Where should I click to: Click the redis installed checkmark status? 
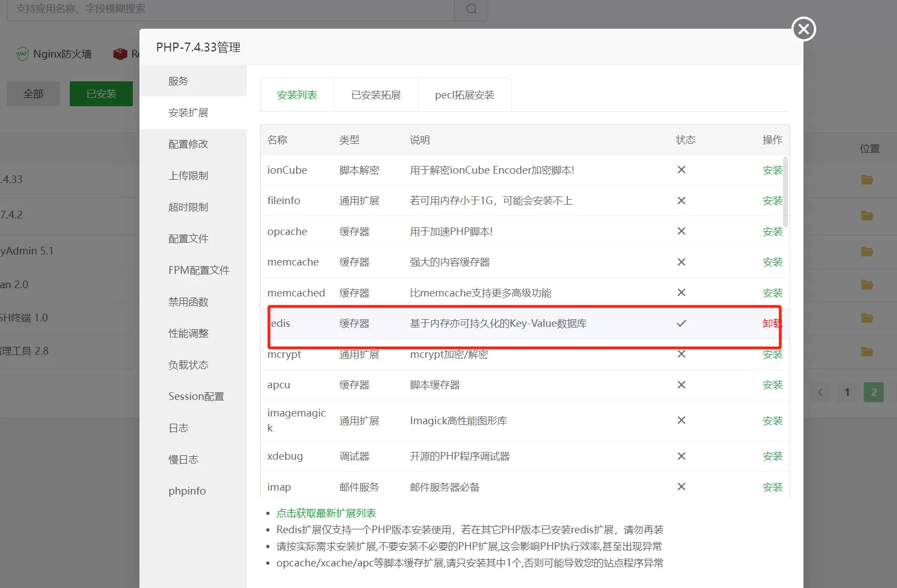[681, 323]
